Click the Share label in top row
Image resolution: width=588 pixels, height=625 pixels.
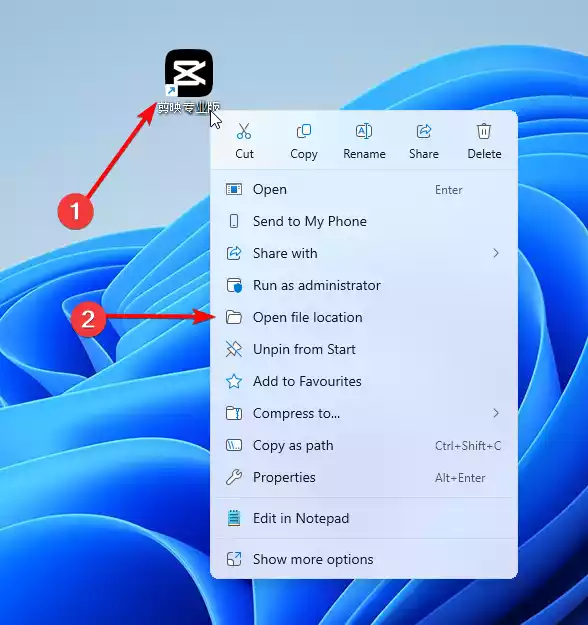click(x=424, y=154)
